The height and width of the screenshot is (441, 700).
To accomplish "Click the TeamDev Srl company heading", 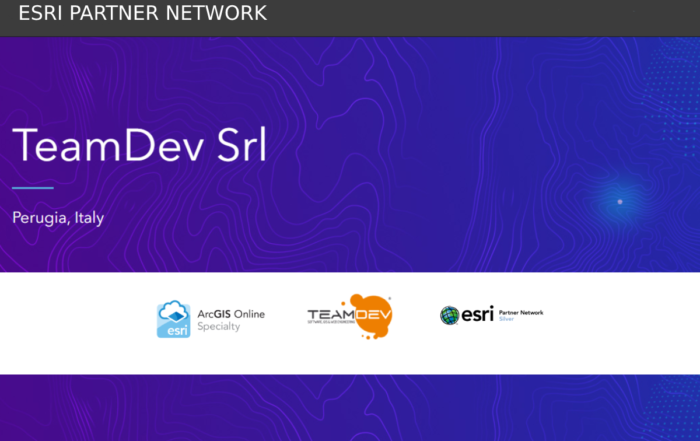I will point(139,145).
